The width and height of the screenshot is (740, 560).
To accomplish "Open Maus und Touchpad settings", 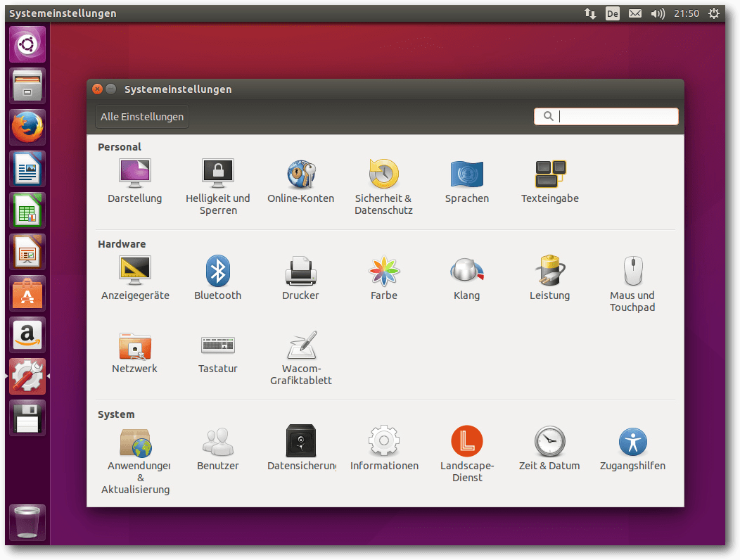I will pos(632,272).
